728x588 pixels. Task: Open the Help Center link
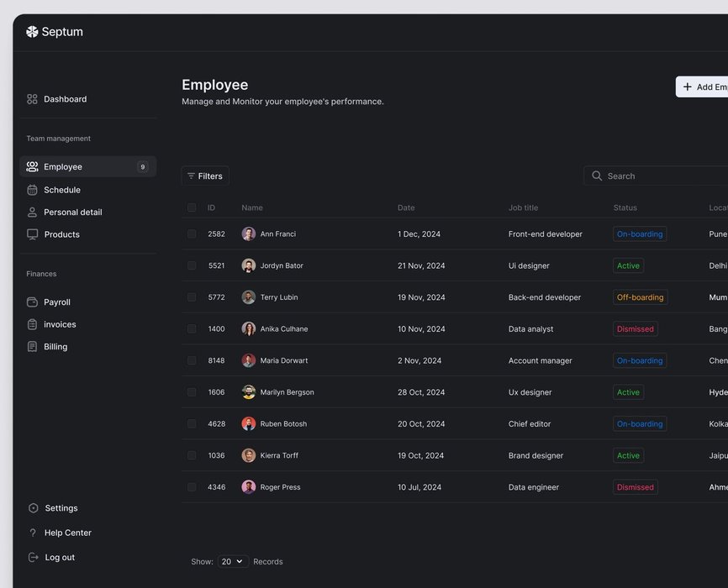click(67, 533)
